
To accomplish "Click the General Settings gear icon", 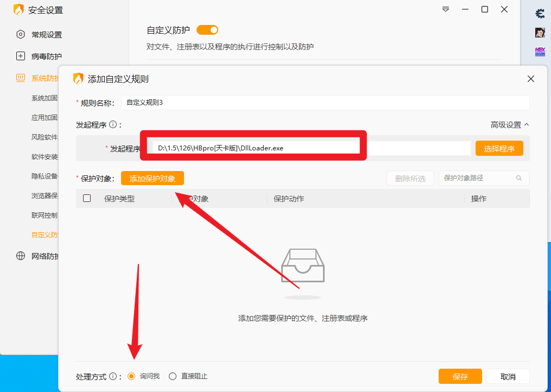I will pos(21,34).
